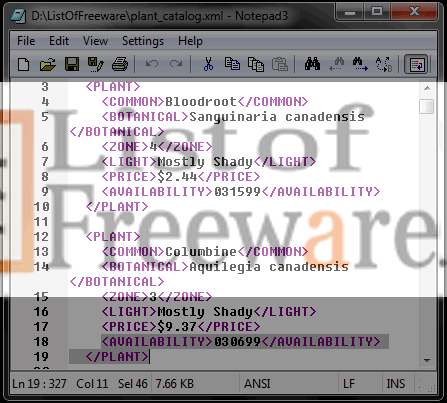447x403 pixels.
Task: Click value 031599 on line 9
Action: tap(237, 192)
